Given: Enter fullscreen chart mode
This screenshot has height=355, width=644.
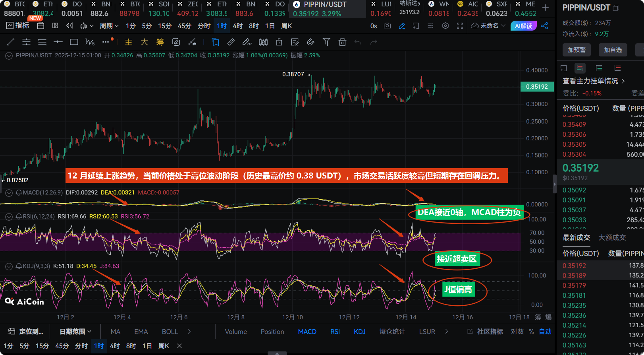Looking at the screenshot, I should coord(460,26).
